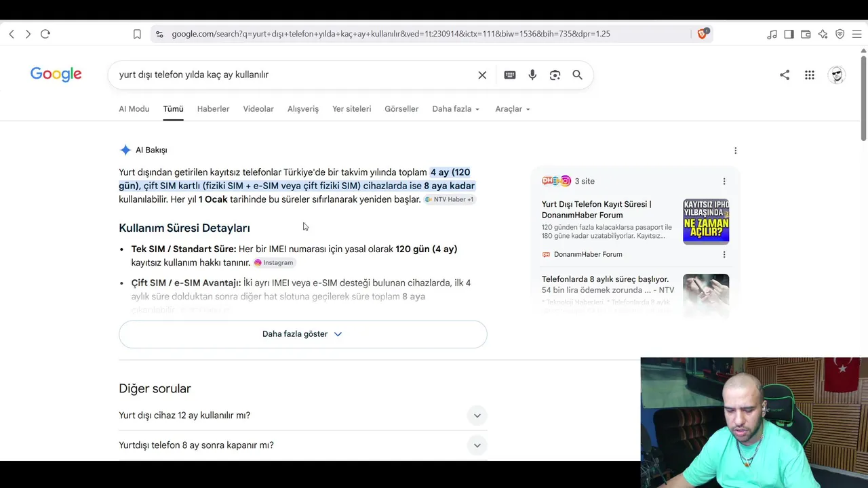The image size is (868, 488).
Task: Click the "Diğer sorular" heading
Action: (155, 388)
